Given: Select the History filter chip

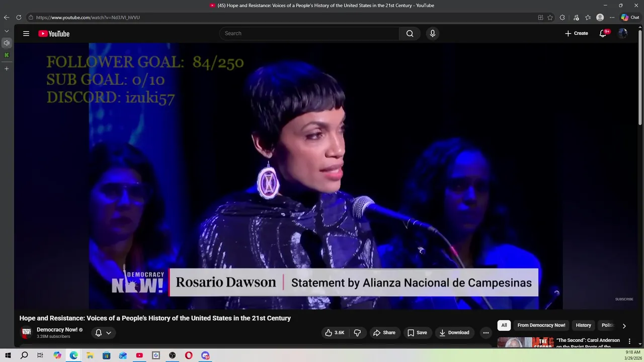Looking at the screenshot, I should coord(584,325).
